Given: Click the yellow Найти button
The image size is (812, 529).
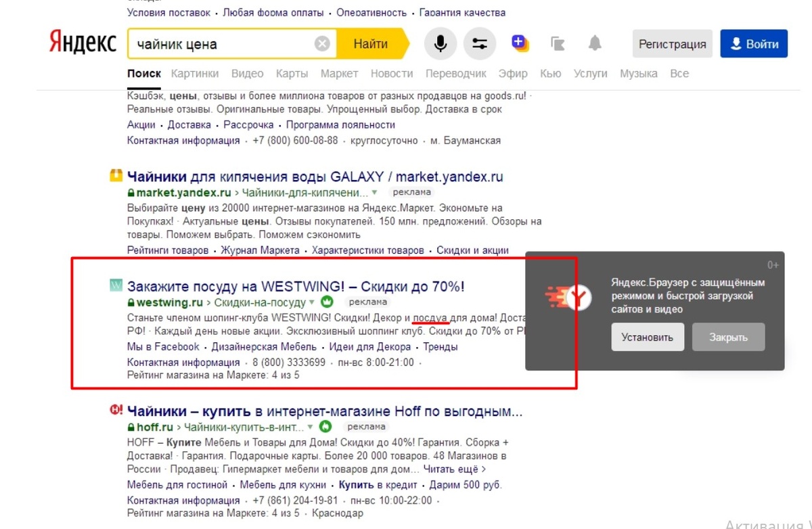Looking at the screenshot, I should tap(372, 44).
